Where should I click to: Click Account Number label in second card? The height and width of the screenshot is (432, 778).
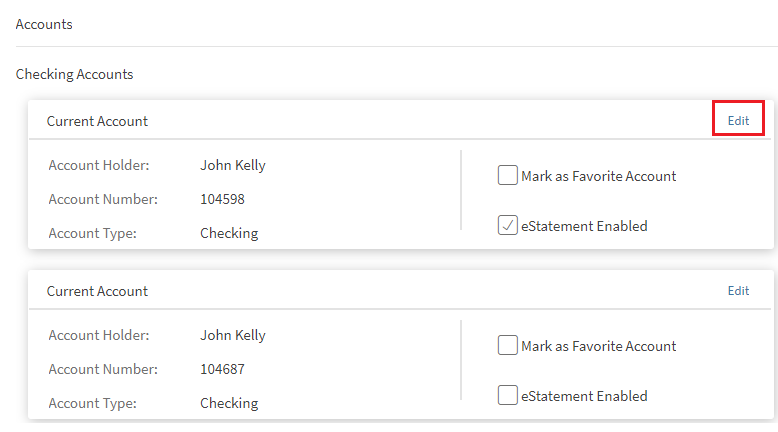[x=103, y=369]
